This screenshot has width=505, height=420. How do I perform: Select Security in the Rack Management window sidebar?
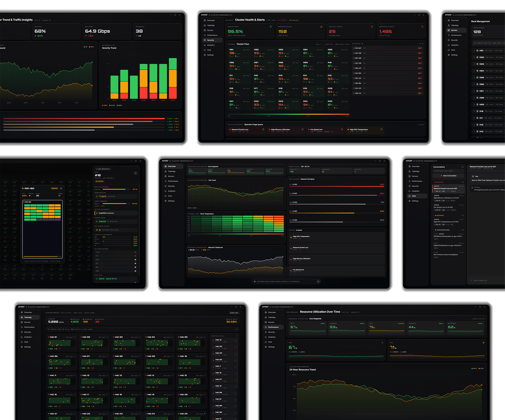[x=457, y=40]
